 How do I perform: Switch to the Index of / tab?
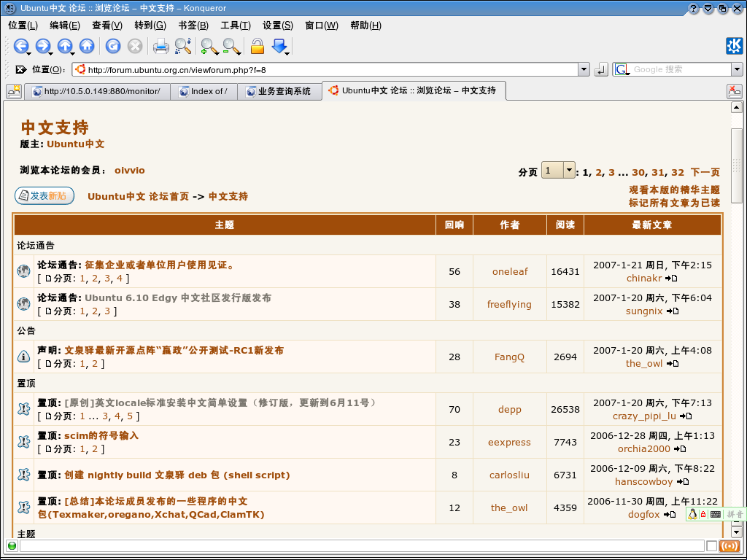(x=204, y=91)
